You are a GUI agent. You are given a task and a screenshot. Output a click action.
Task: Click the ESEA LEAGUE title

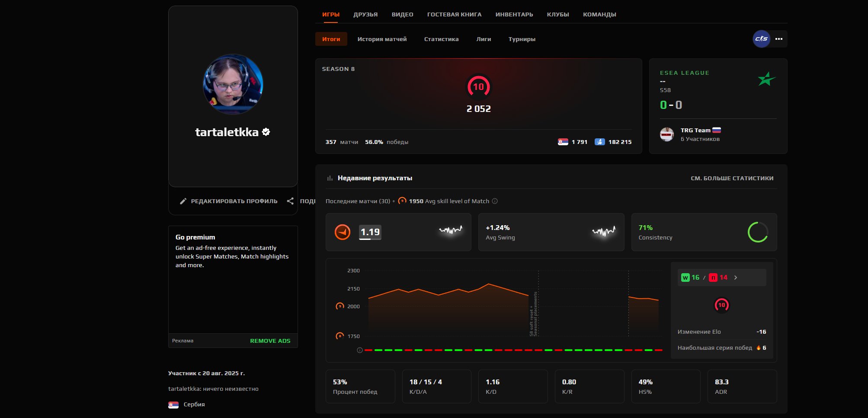point(685,73)
